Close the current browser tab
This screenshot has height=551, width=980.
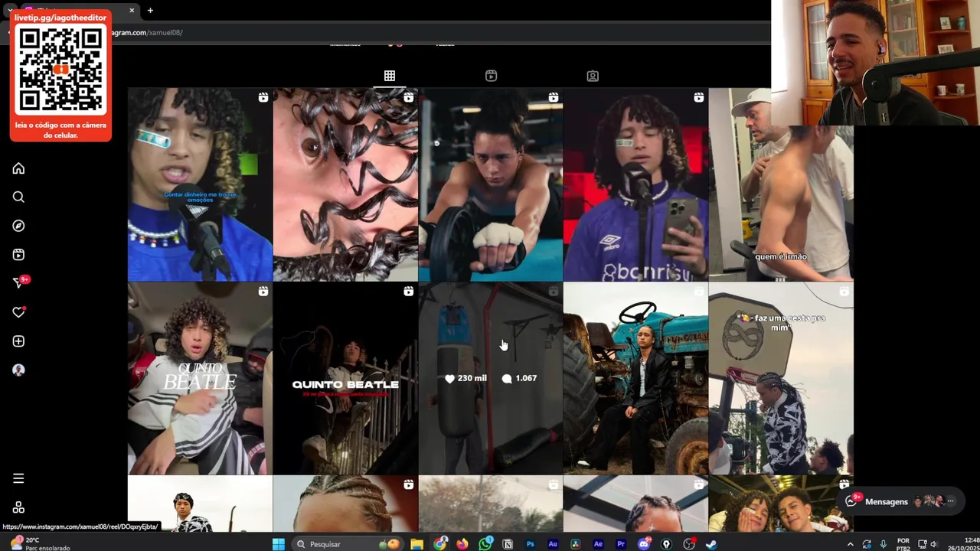[x=132, y=11]
